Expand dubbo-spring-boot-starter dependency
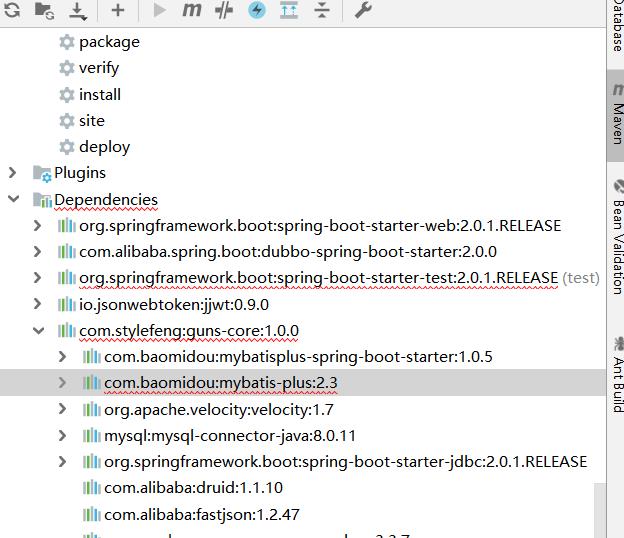624x538 pixels. point(38,251)
